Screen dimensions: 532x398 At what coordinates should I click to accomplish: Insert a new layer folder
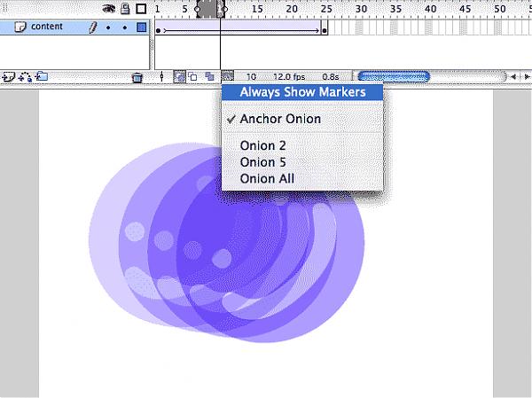(42, 76)
